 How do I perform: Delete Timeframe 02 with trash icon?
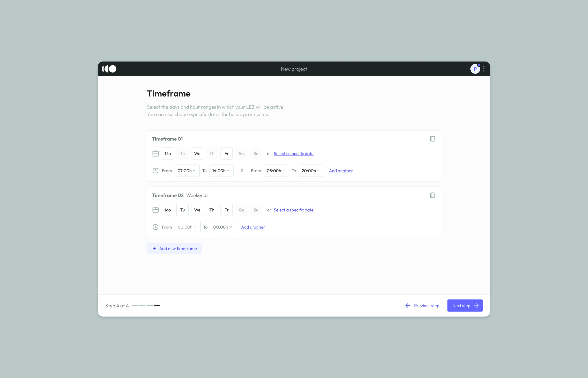click(432, 195)
